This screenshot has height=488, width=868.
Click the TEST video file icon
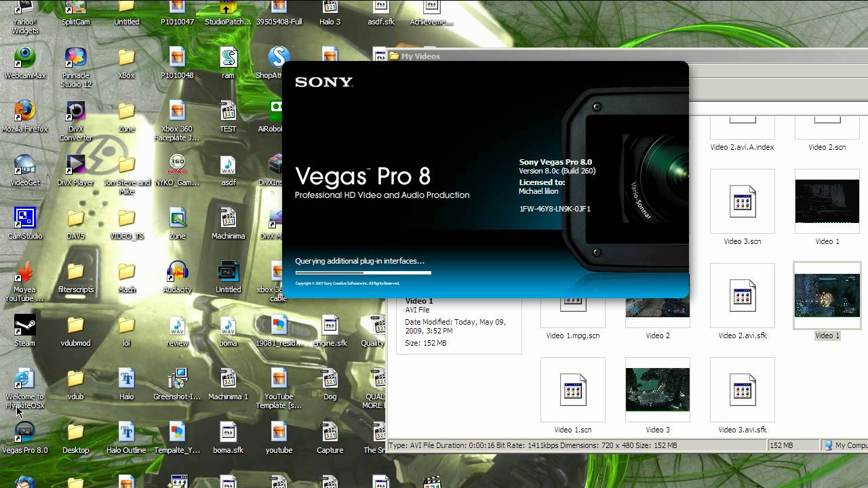(229, 116)
